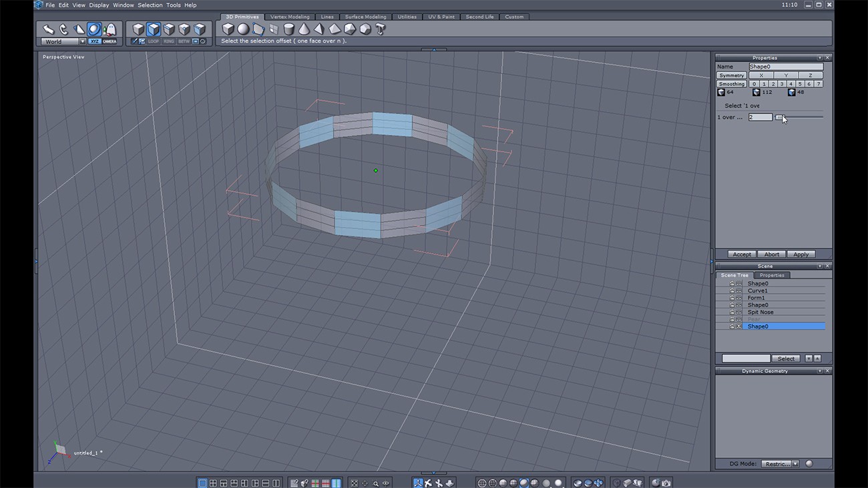Click the '1 over' value field
Image resolution: width=868 pixels, height=488 pixels.
pos(761,117)
